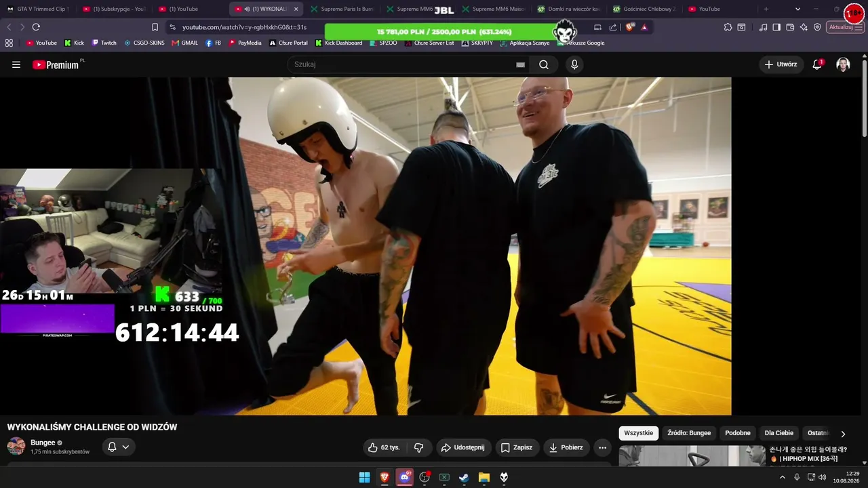
Task: Open Brave Rewards triangle icon
Action: point(644,27)
